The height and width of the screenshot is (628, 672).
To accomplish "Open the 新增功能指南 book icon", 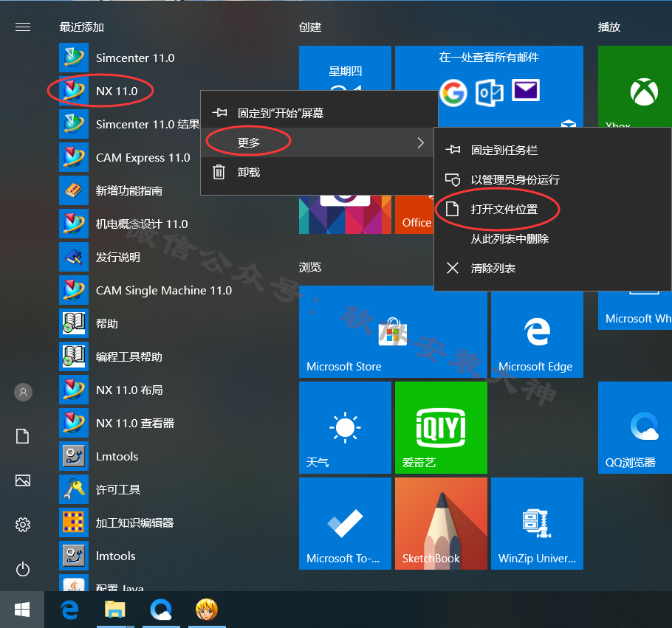I will [74, 190].
